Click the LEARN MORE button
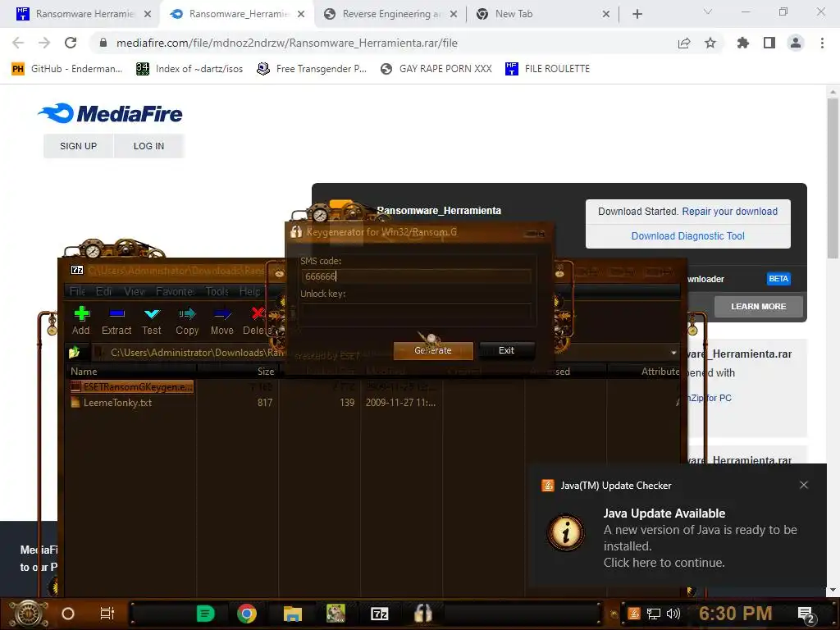840x630 pixels. click(x=759, y=307)
